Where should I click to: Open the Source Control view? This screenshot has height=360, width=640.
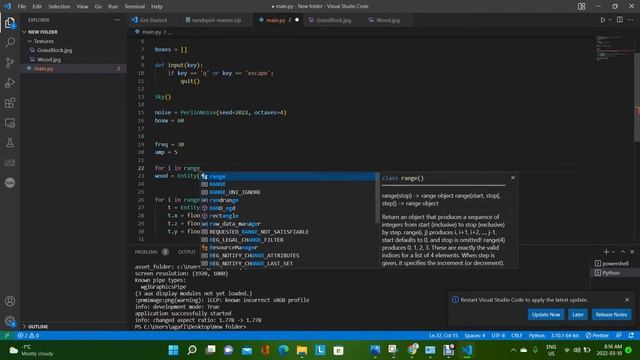point(10,62)
